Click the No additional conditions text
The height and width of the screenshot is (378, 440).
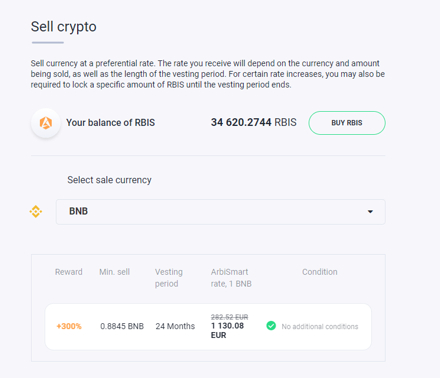click(x=320, y=326)
